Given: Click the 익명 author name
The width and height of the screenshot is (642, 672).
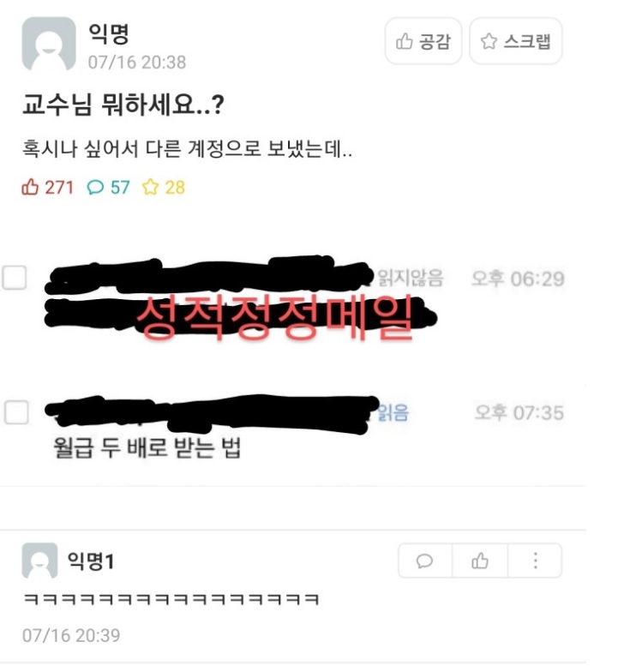Looking at the screenshot, I should click(x=108, y=33).
